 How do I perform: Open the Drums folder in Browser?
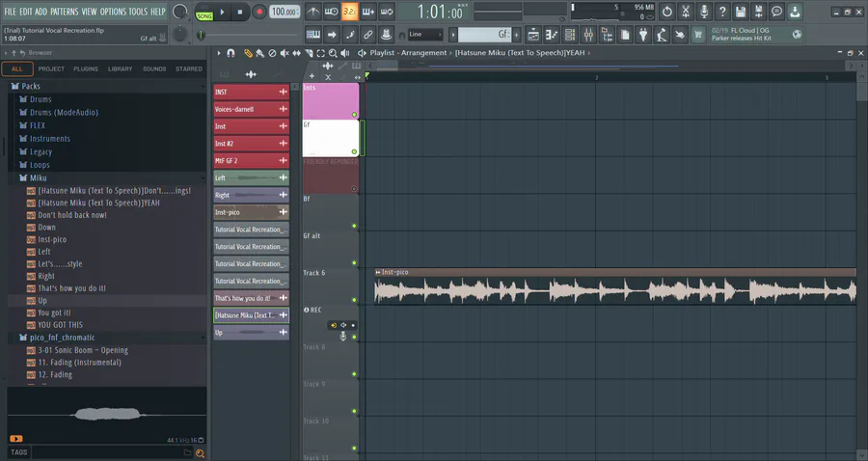coord(40,99)
